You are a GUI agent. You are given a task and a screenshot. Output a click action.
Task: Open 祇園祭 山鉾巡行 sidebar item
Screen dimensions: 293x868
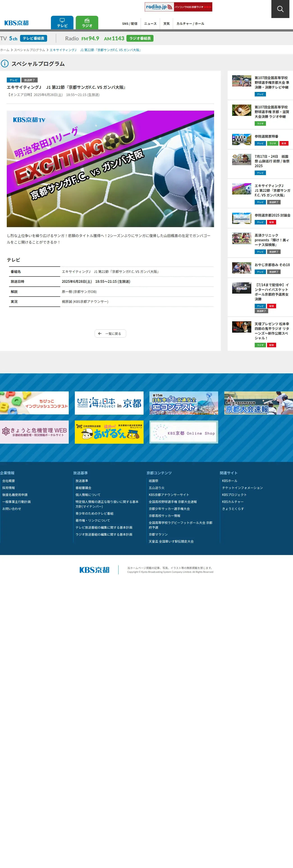(x=260, y=164)
